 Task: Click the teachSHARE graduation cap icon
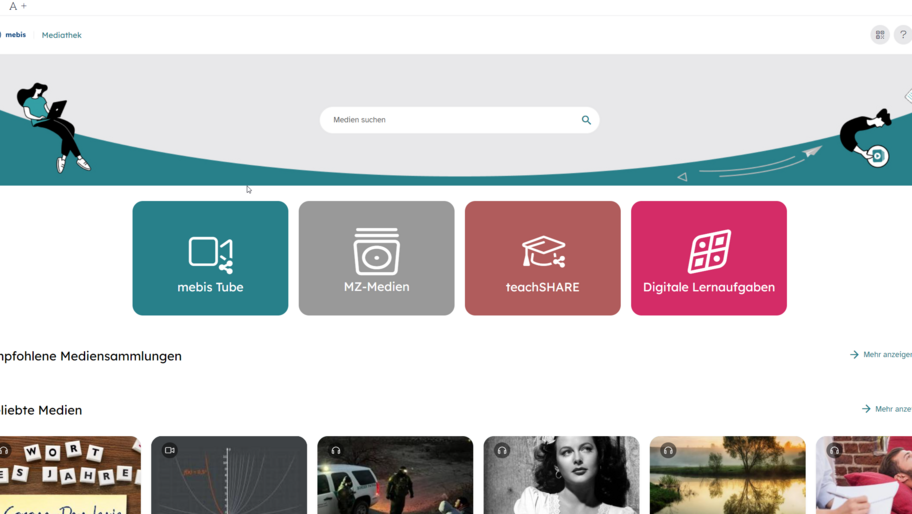(x=543, y=251)
